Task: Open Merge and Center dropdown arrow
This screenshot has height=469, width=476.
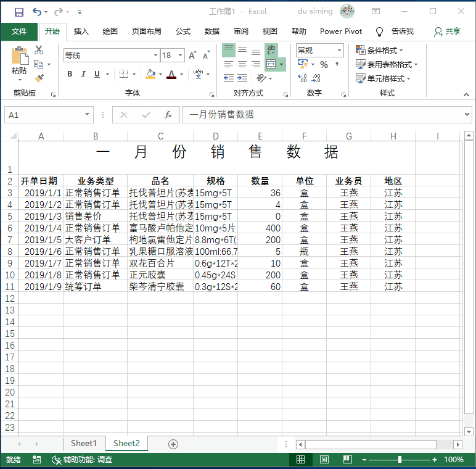Action: [x=281, y=64]
